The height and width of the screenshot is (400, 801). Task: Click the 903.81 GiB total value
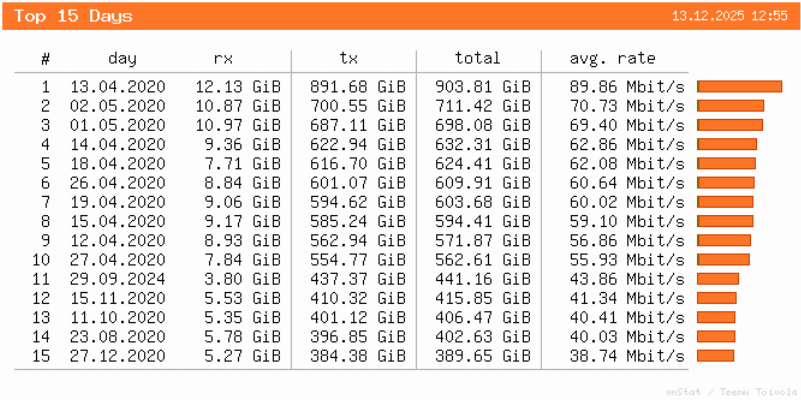tap(483, 87)
